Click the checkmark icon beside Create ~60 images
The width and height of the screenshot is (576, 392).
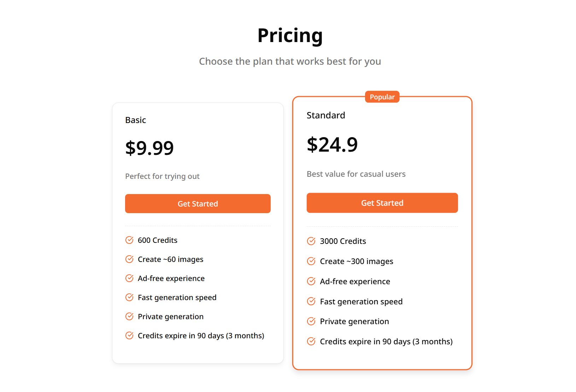[x=129, y=259]
